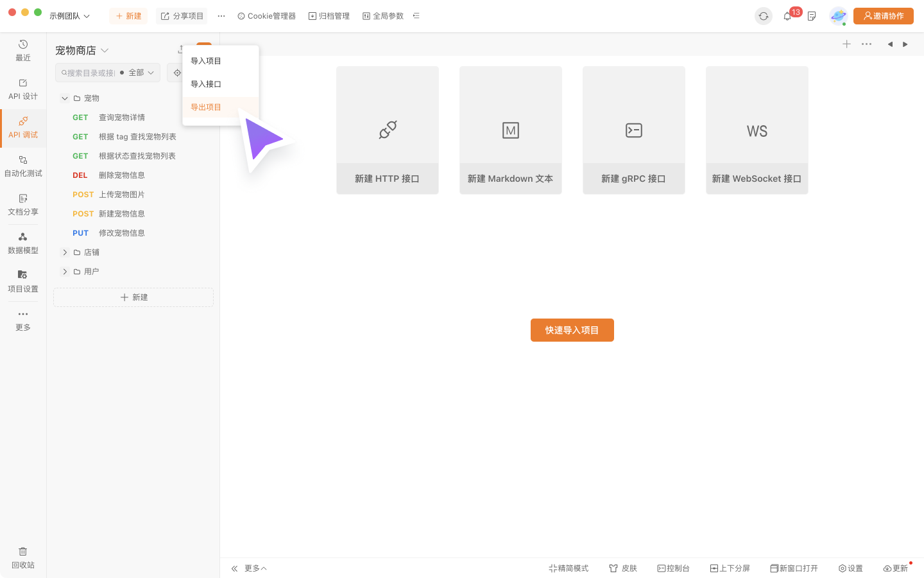Collapse the left panel with double-chevron
This screenshot has height=578, width=924.
(x=234, y=568)
